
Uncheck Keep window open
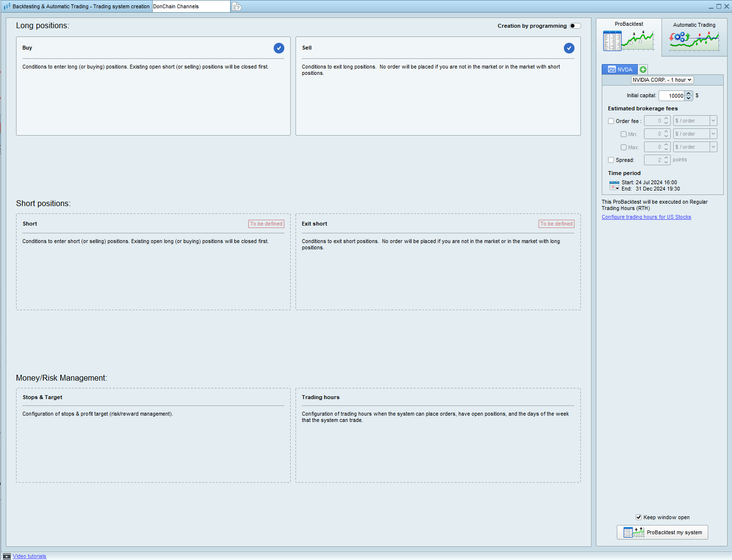[639, 517]
